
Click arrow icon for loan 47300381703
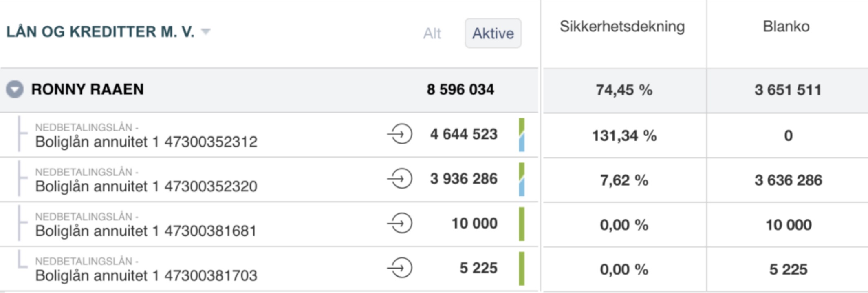400,268
